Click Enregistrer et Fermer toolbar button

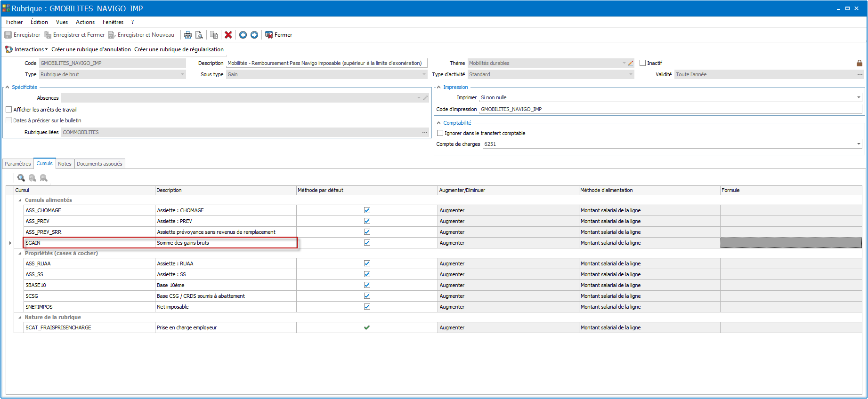pyautogui.click(x=74, y=35)
